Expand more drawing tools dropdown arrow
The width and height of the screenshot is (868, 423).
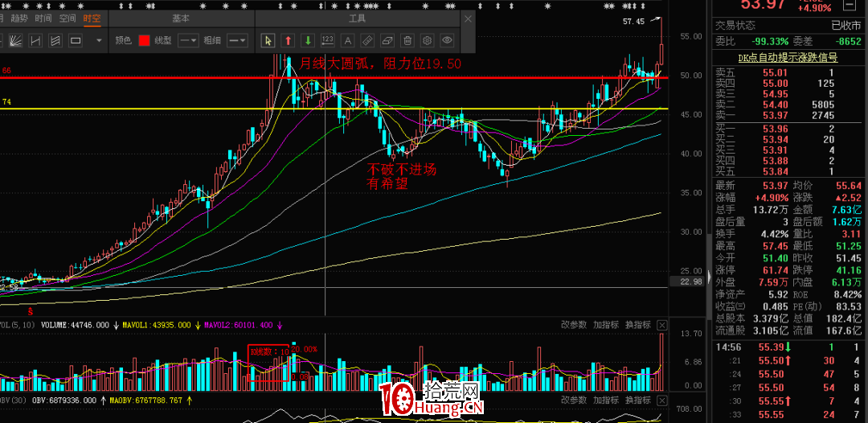tap(99, 40)
